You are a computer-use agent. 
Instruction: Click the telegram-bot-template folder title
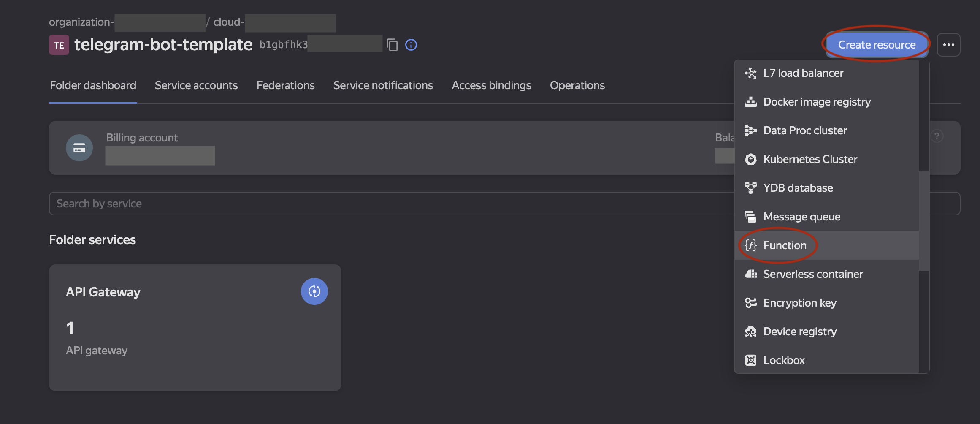(x=163, y=45)
